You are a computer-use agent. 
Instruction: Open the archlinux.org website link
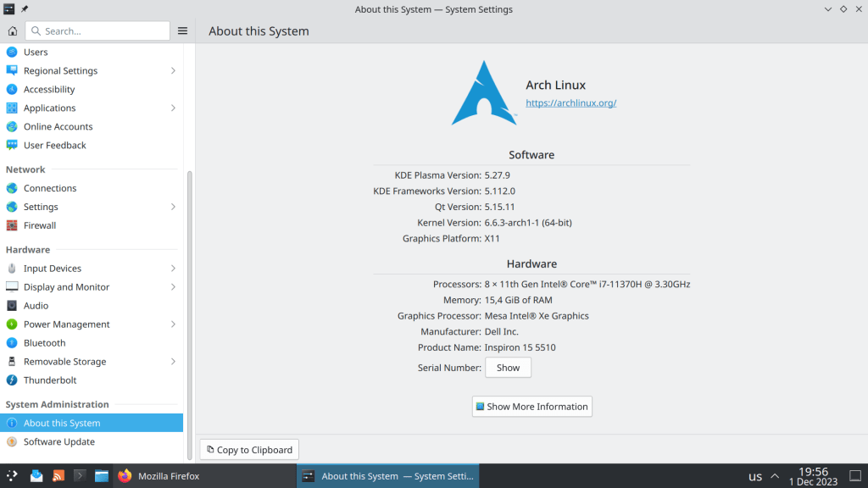tap(570, 103)
